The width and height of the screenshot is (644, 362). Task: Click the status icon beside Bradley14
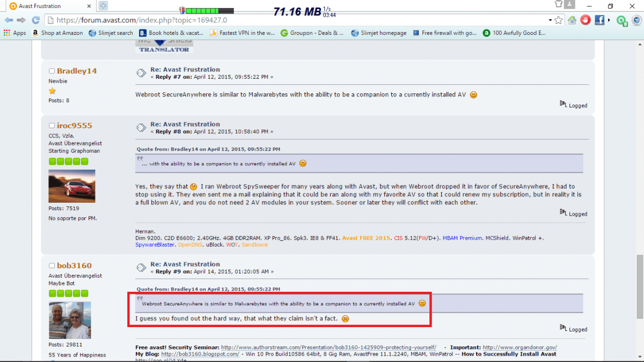click(x=52, y=71)
